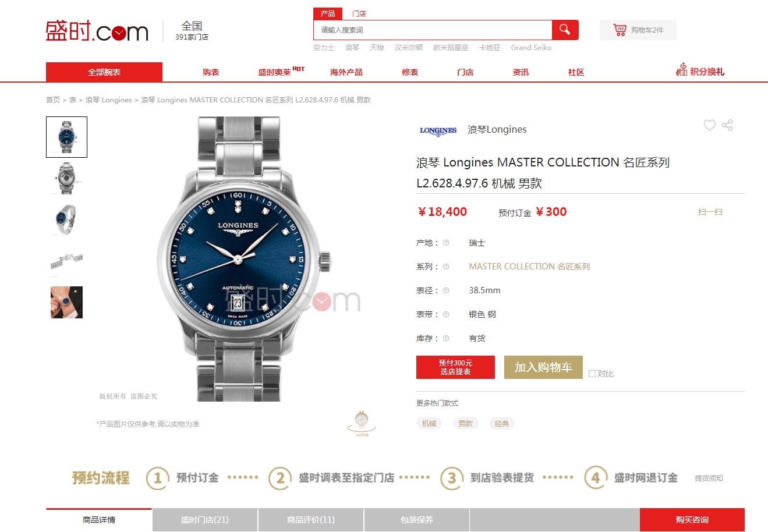Select the 商品评价(11) tab
The image size is (768, 532).
(x=311, y=520)
